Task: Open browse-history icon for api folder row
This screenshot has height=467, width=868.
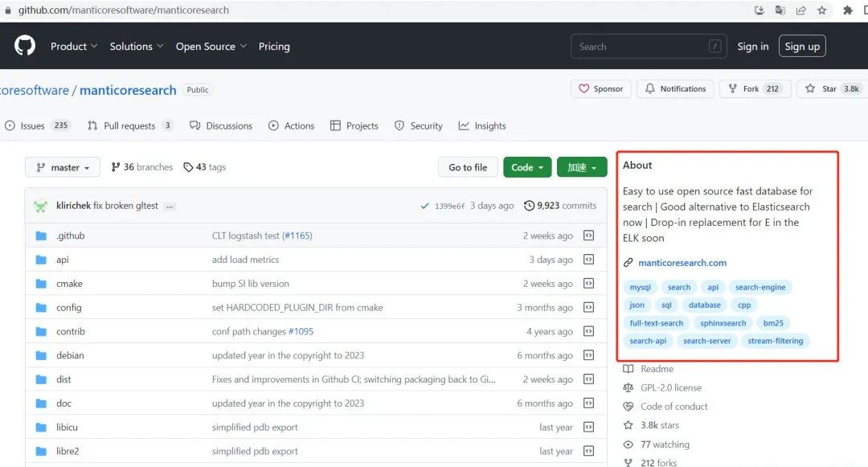Action: (589, 260)
